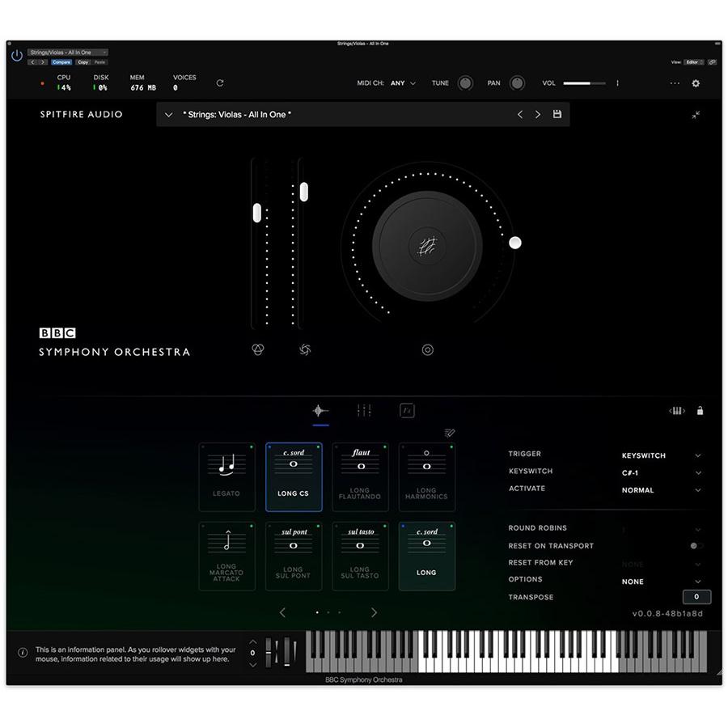Select the Long Sul Tasto technique

coord(360,556)
